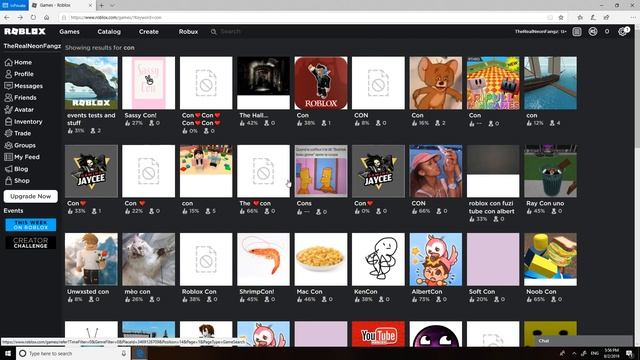Open This Week on Roblox event
640x360 pixels.
point(31,225)
